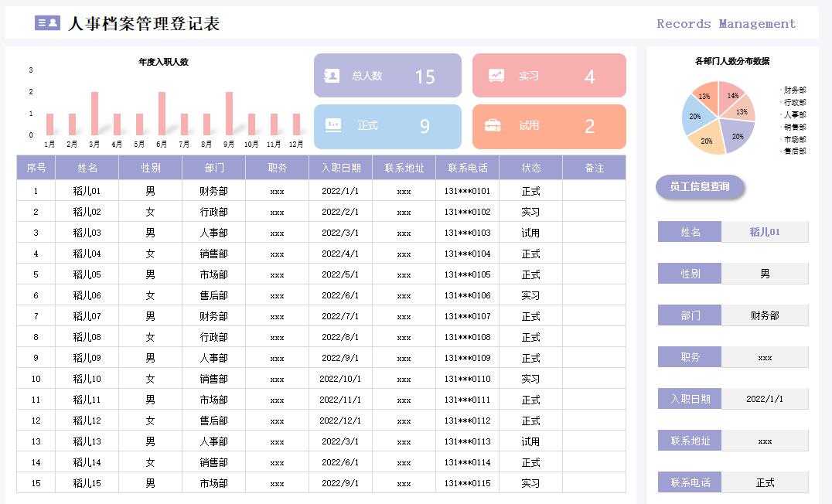Click the contact card icon in 总人数 card
The height and width of the screenshot is (504, 832).
(x=332, y=76)
